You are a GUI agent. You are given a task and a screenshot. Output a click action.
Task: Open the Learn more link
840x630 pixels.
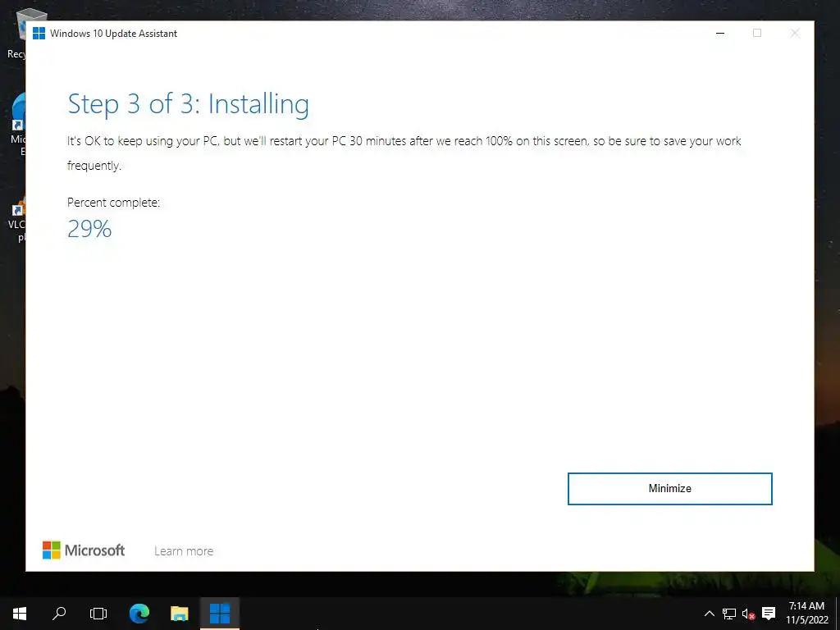click(x=184, y=550)
